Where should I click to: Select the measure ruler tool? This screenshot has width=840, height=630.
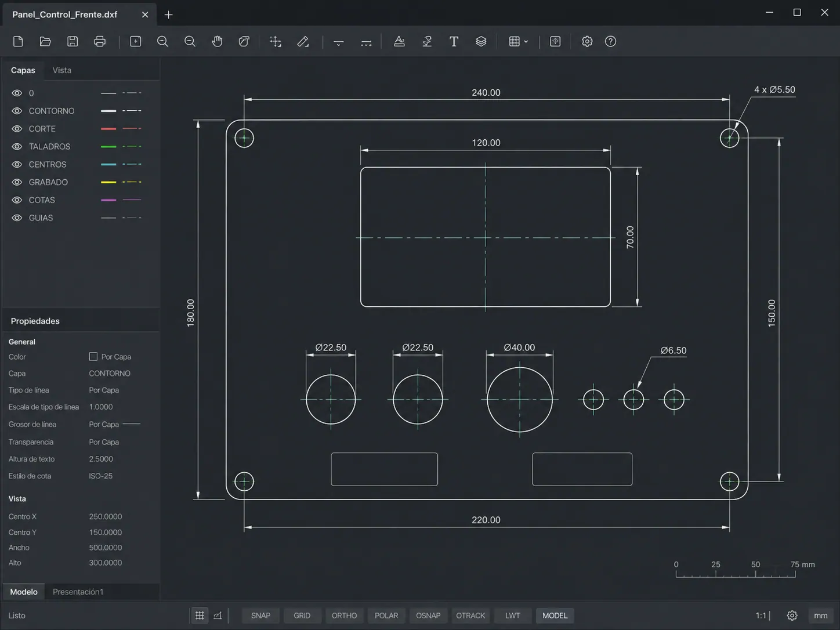(x=303, y=41)
